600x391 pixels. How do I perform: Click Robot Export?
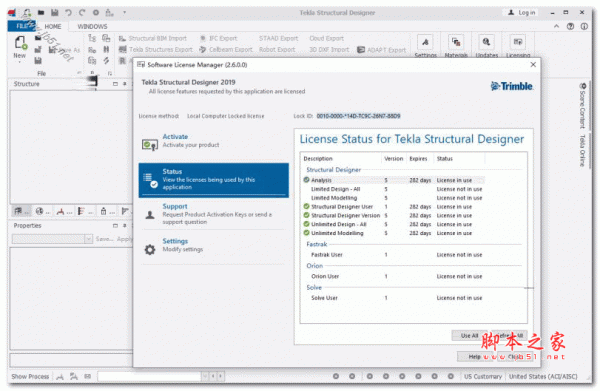277,50
